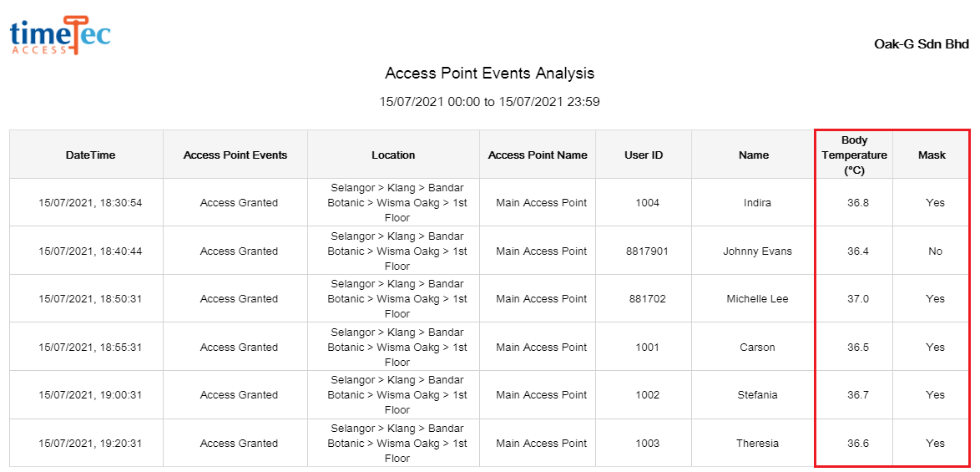Select the Oak-G Sdn Bhd company name
Viewport: 980px width, 472px height.
click(922, 44)
